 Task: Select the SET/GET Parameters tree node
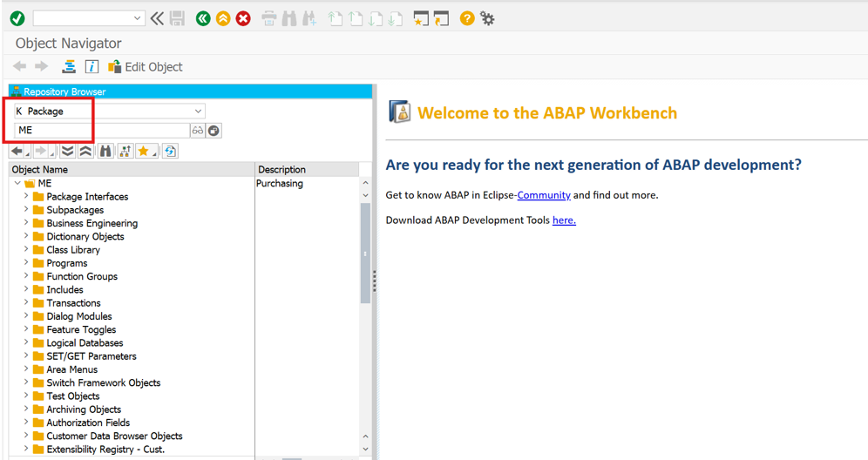[x=92, y=356]
